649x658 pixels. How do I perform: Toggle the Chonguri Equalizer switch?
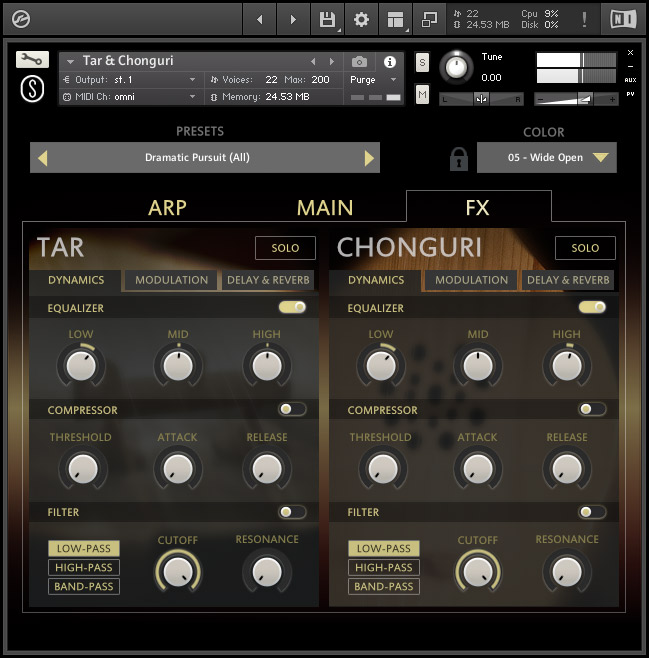click(x=592, y=307)
